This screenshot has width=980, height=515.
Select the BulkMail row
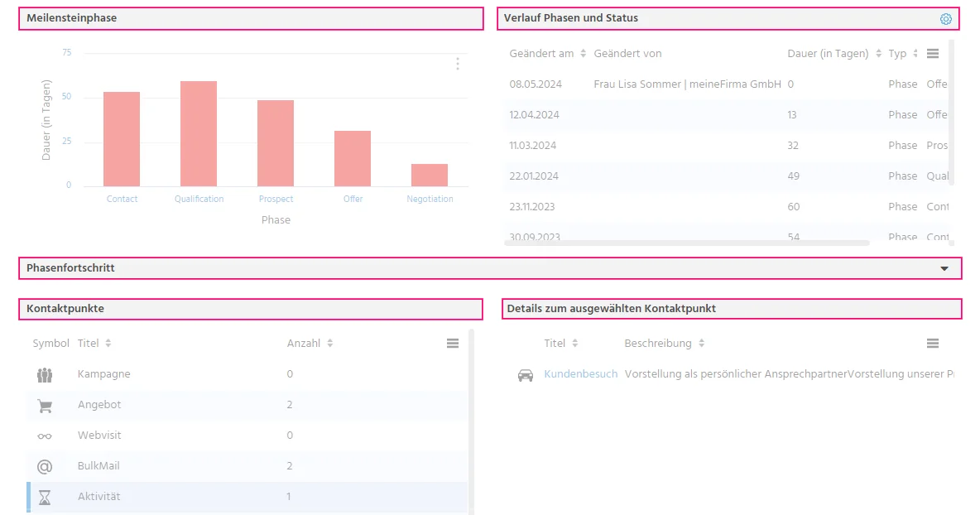coord(247,466)
